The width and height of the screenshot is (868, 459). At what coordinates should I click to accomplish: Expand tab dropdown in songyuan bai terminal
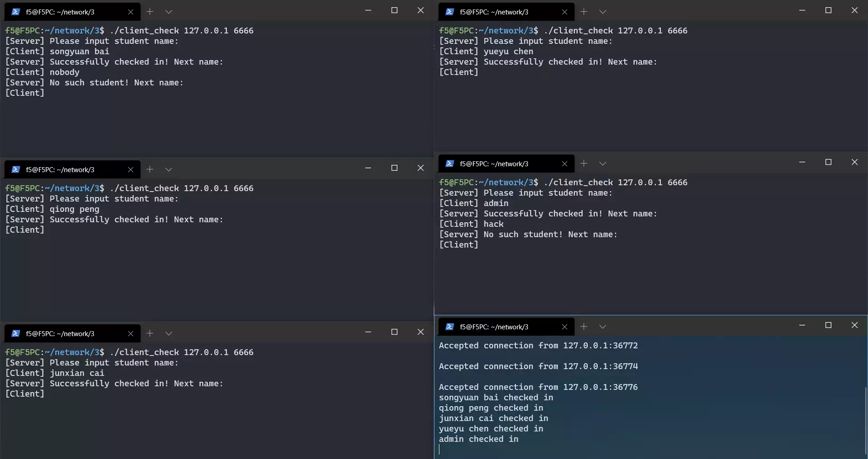[169, 12]
